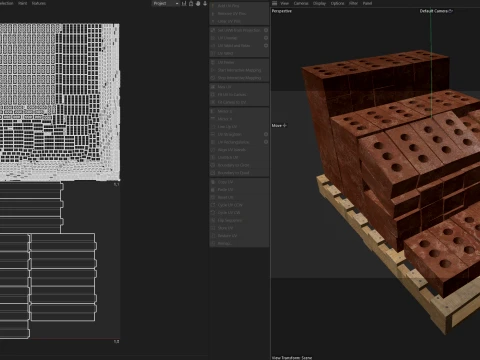The width and height of the screenshot is (480, 360).
Task: Choose Clear UV Pins menu entry
Action: click(x=239, y=21)
